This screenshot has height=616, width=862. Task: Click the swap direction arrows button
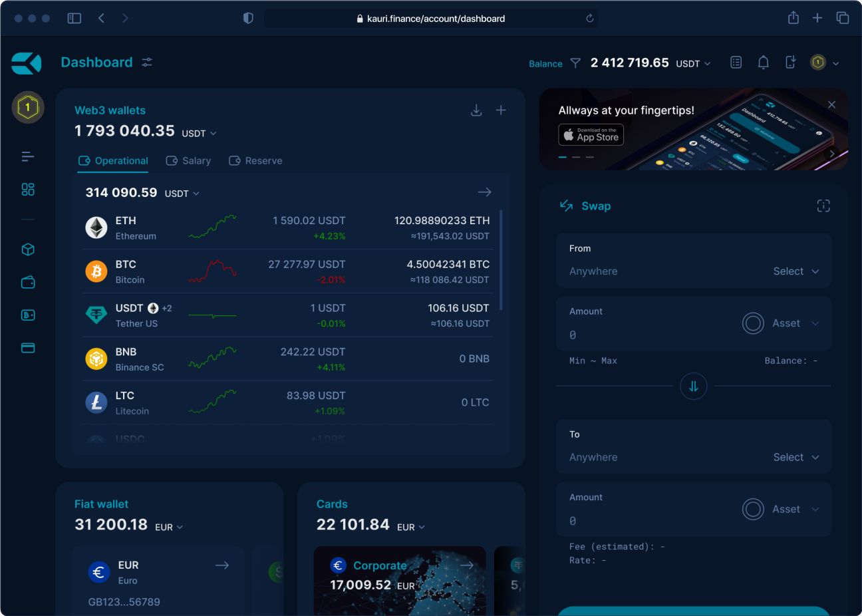pyautogui.click(x=693, y=386)
